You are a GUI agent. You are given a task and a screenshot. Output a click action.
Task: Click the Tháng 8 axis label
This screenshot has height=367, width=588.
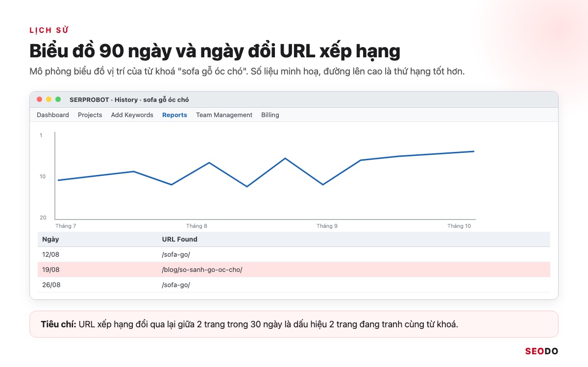[196, 226]
